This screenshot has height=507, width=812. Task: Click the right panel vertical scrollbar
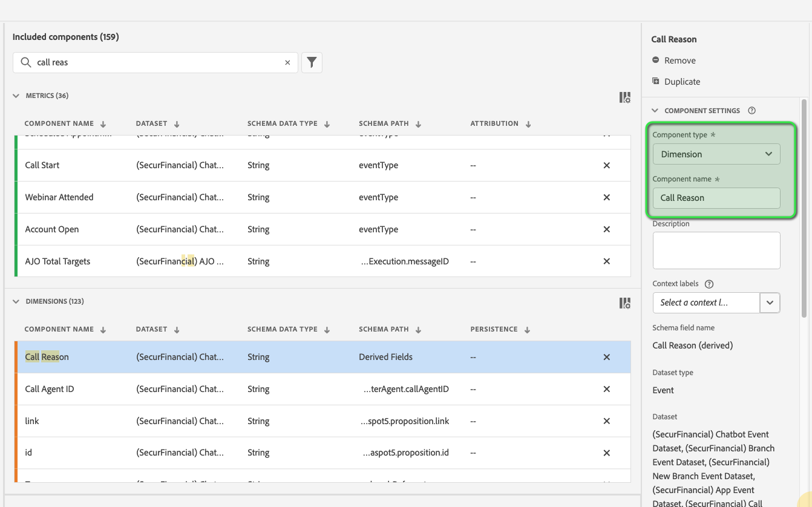804,208
